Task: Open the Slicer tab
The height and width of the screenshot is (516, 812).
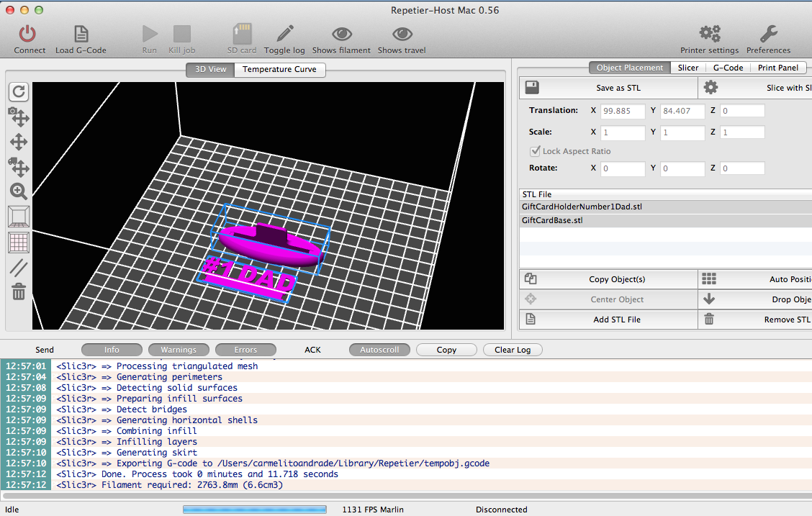Action: pos(688,68)
